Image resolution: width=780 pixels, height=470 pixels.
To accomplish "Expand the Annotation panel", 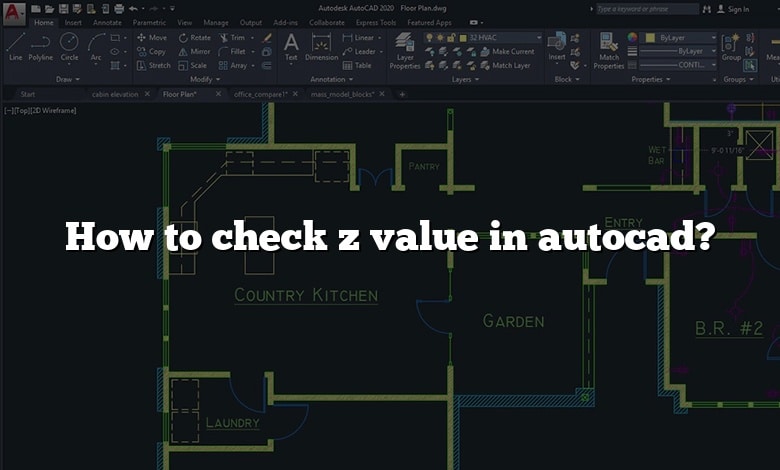I will click(331, 79).
